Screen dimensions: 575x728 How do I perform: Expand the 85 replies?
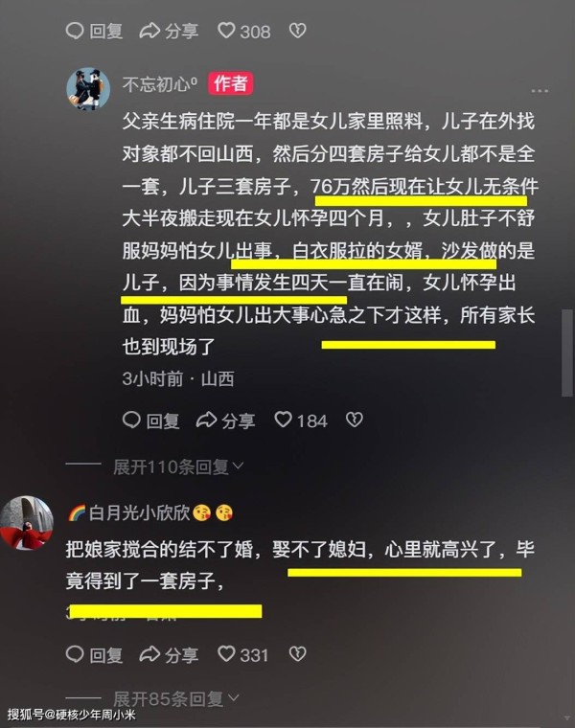point(175,698)
